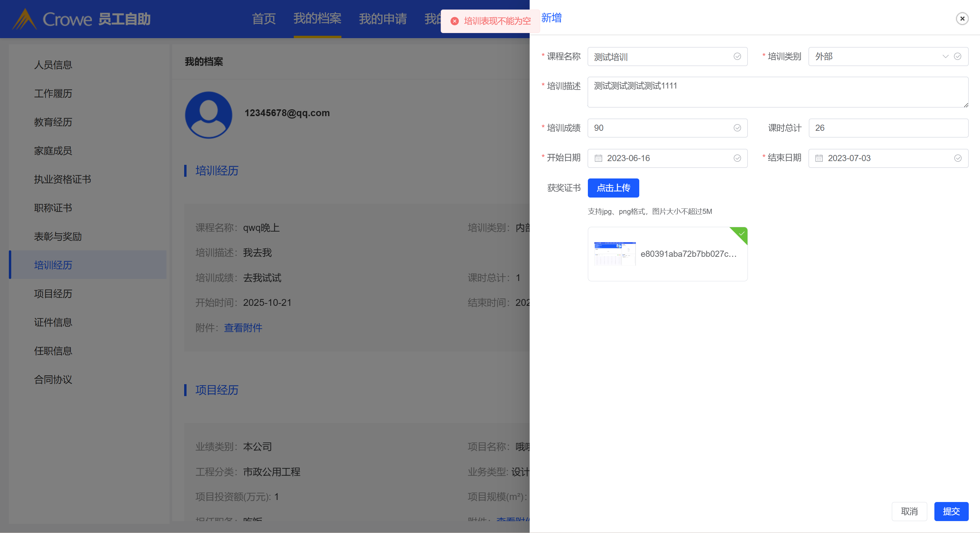Click the user avatar icon
Screen dimensions: 980x533
coord(208,114)
